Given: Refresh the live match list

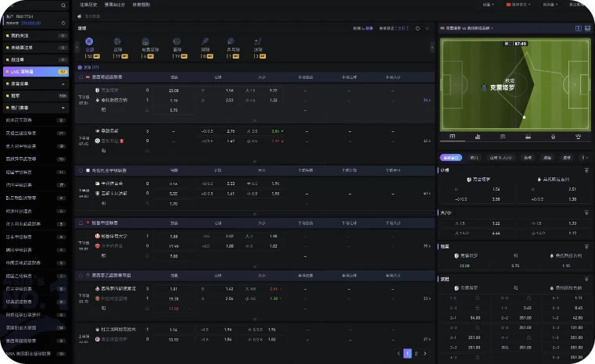Looking at the screenshot, I should [418, 28].
